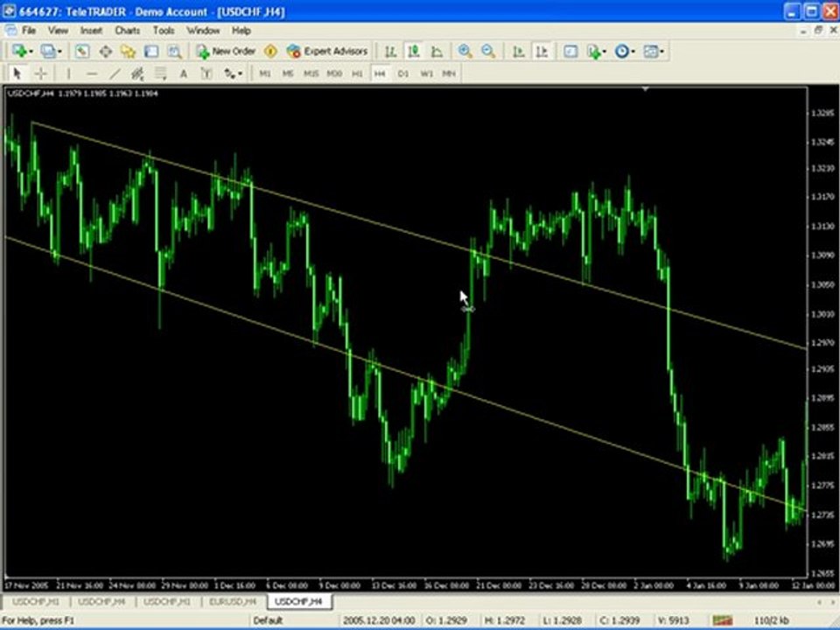The width and height of the screenshot is (840, 630).
Task: Switch chart to Candlesticks style
Action: (414, 52)
